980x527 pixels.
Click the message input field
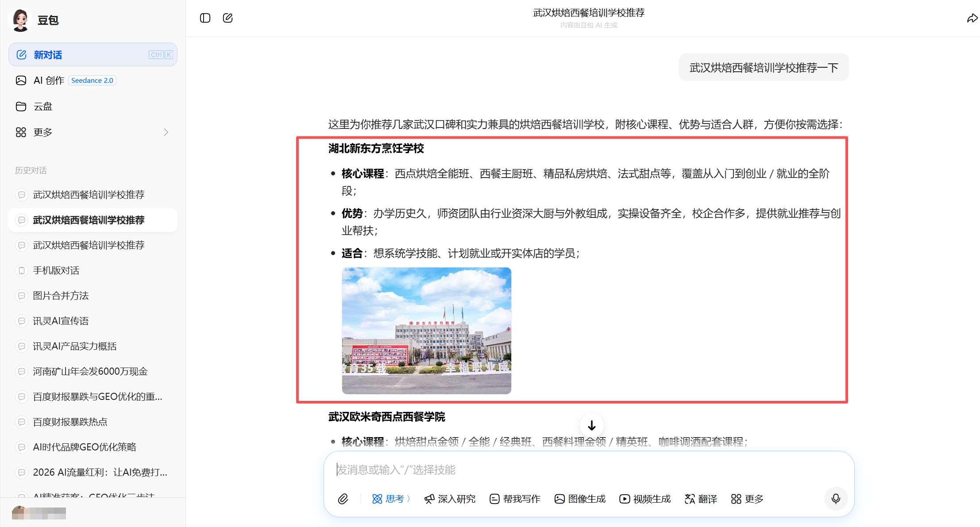point(575,470)
